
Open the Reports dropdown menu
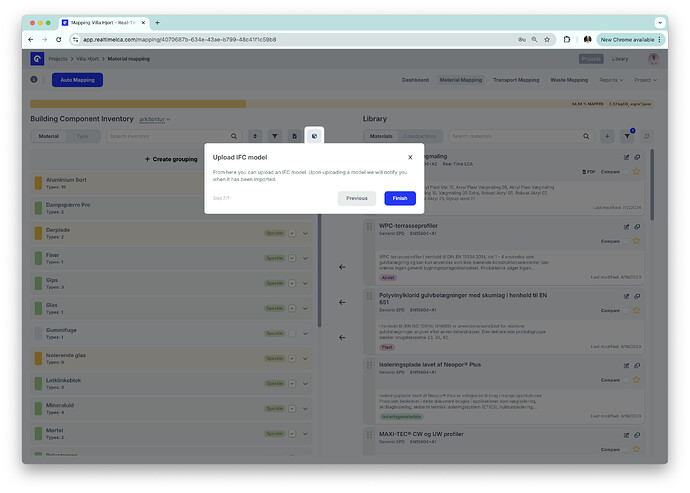pos(611,80)
